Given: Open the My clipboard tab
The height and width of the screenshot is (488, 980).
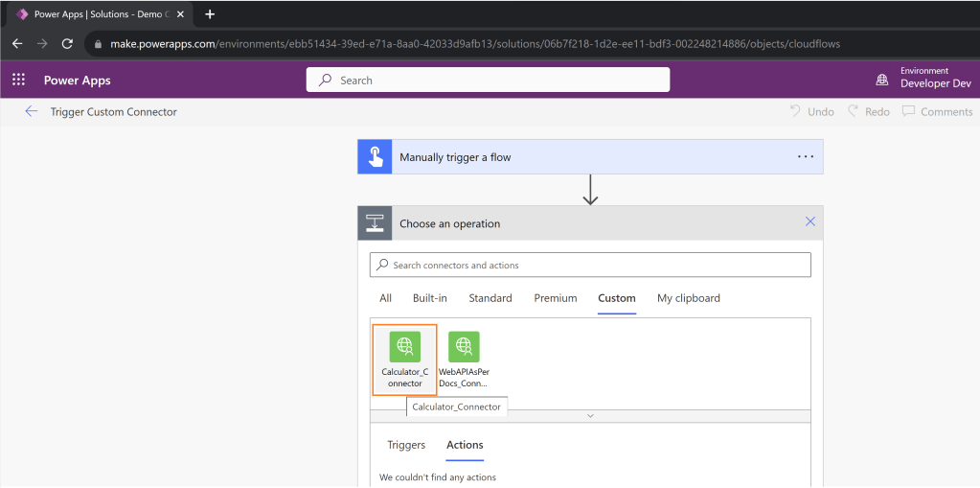Looking at the screenshot, I should [688, 298].
